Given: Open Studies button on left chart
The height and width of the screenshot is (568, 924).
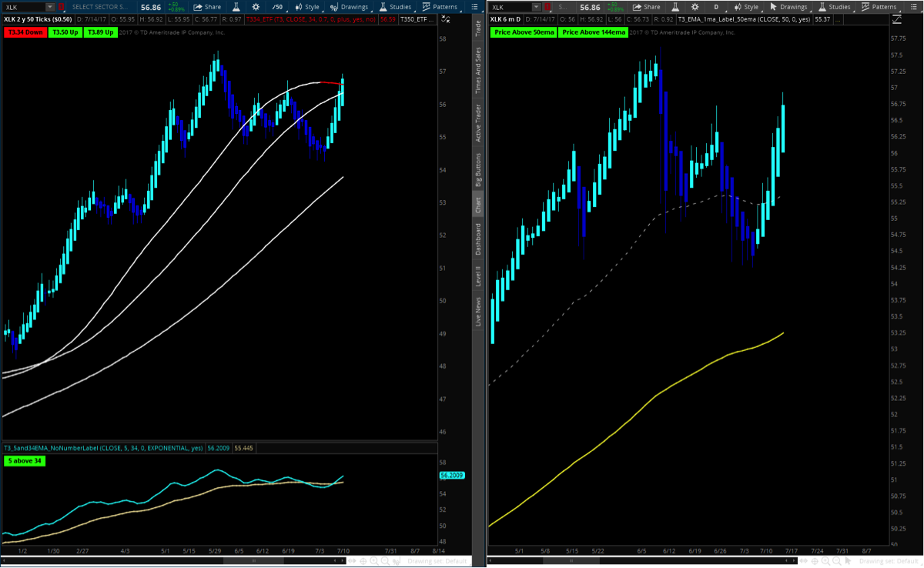Looking at the screenshot, I should tap(394, 7).
